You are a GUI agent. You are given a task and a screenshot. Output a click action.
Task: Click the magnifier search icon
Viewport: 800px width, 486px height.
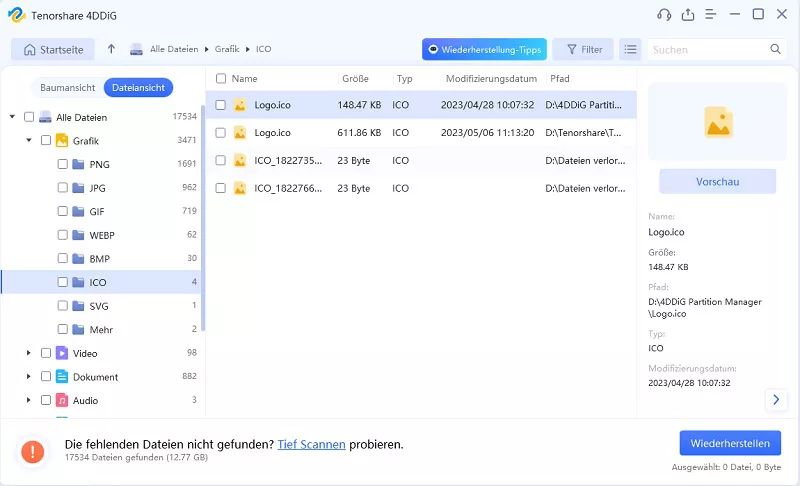pos(775,49)
